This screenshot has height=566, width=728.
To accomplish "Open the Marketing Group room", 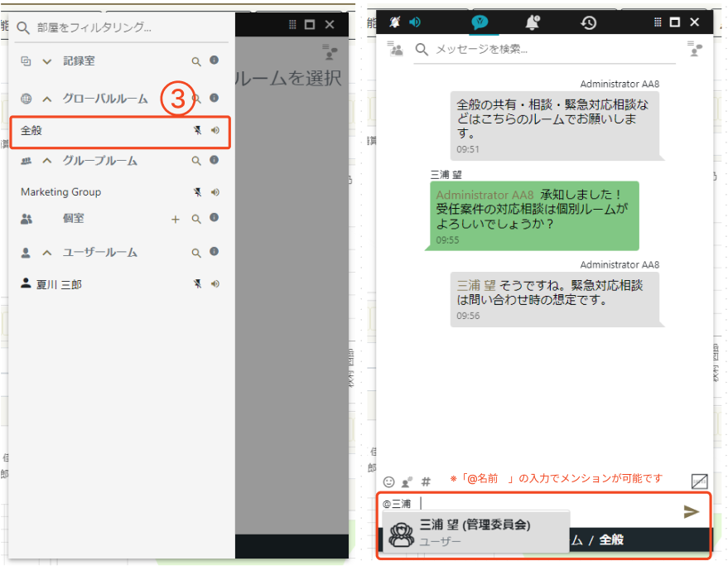I will pyautogui.click(x=61, y=192).
